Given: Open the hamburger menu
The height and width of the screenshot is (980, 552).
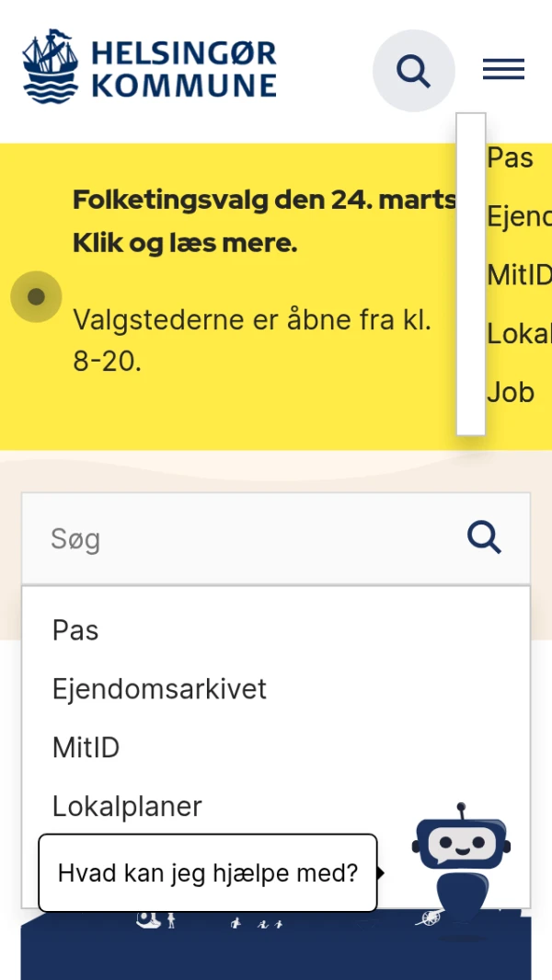Looking at the screenshot, I should [503, 70].
